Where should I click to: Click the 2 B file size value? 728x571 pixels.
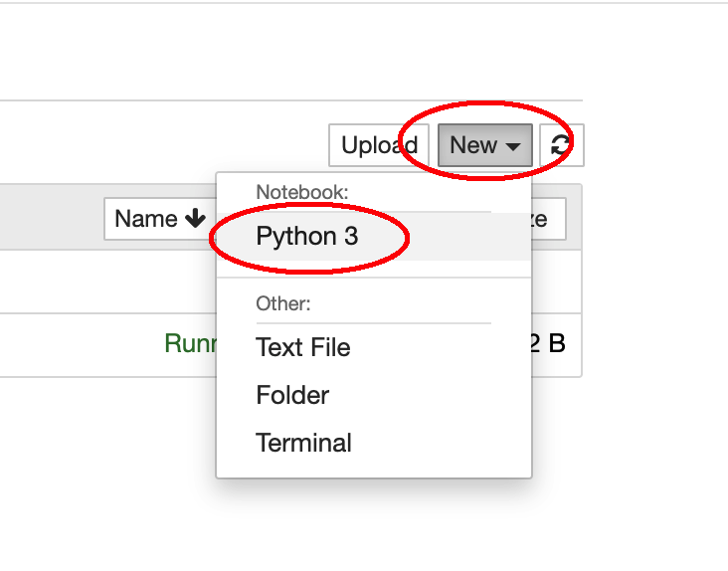pos(548,344)
